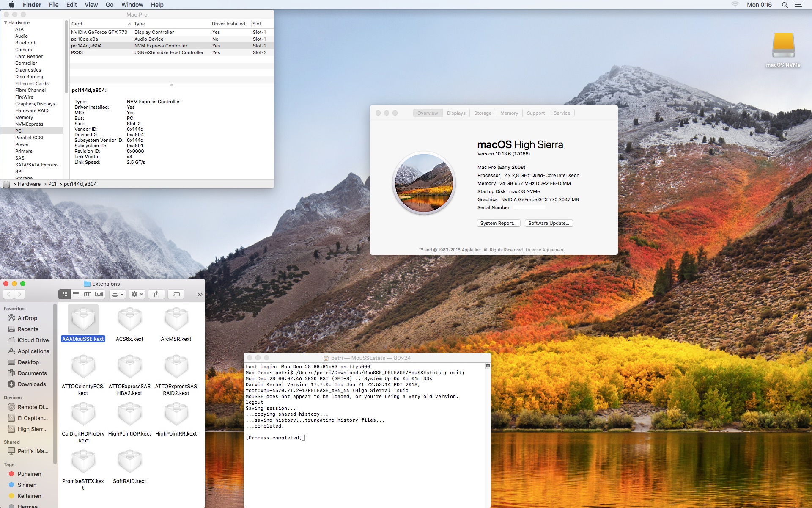
Task: Switch Finder to Cover Flow view
Action: tap(99, 294)
